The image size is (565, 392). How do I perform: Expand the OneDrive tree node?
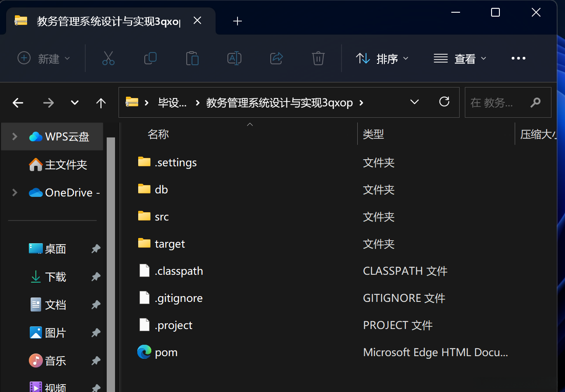(x=15, y=192)
